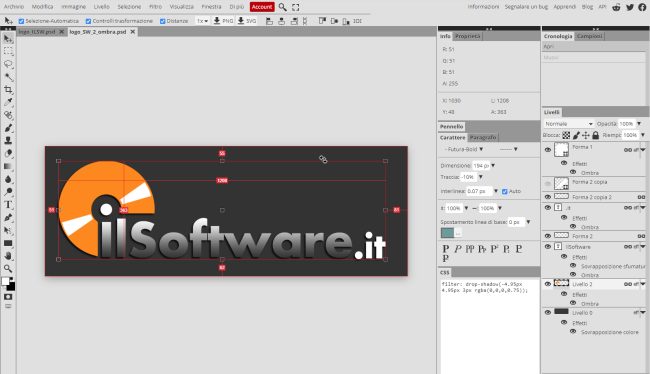Open the Traccia tracking dropdown arrow
Screen dimensions: 650x374
pos(480,177)
